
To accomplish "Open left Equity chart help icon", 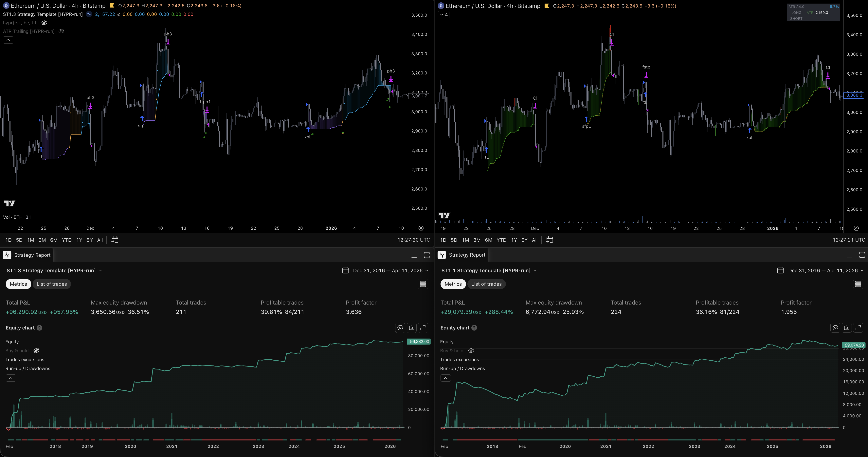I will coord(39,328).
